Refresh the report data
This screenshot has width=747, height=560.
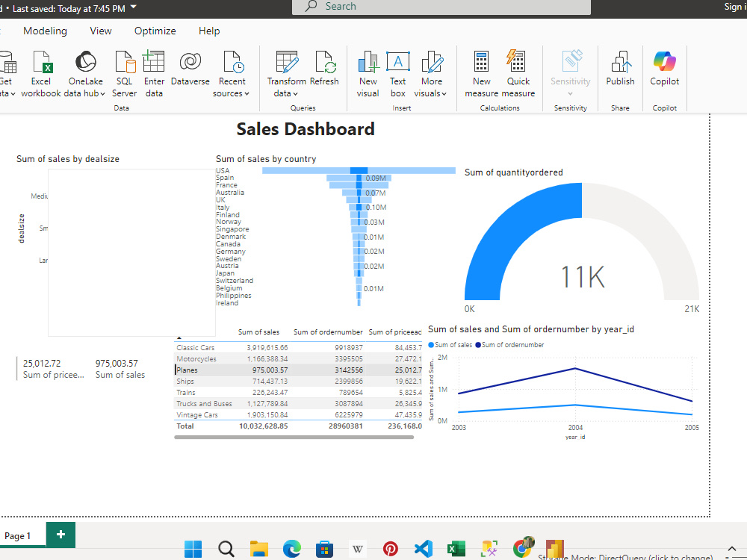(324, 69)
